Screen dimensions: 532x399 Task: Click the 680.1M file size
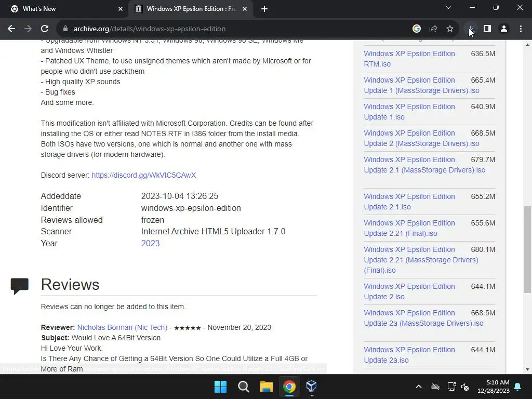click(x=483, y=249)
